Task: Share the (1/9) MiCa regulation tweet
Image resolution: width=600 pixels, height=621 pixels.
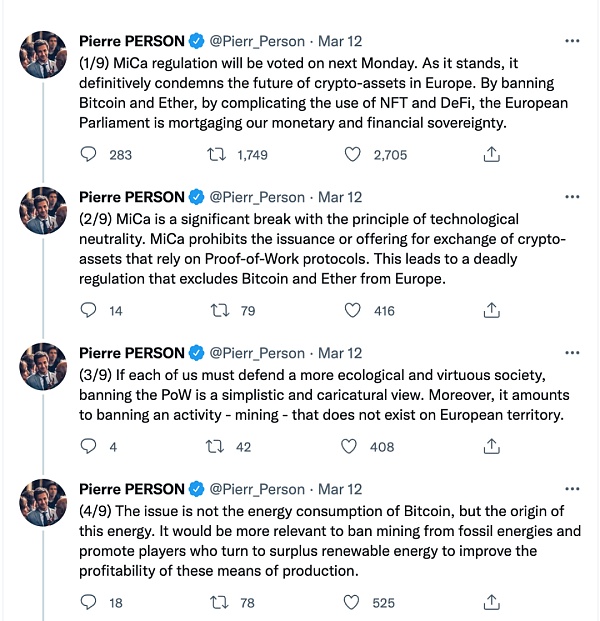Action: 491,155
